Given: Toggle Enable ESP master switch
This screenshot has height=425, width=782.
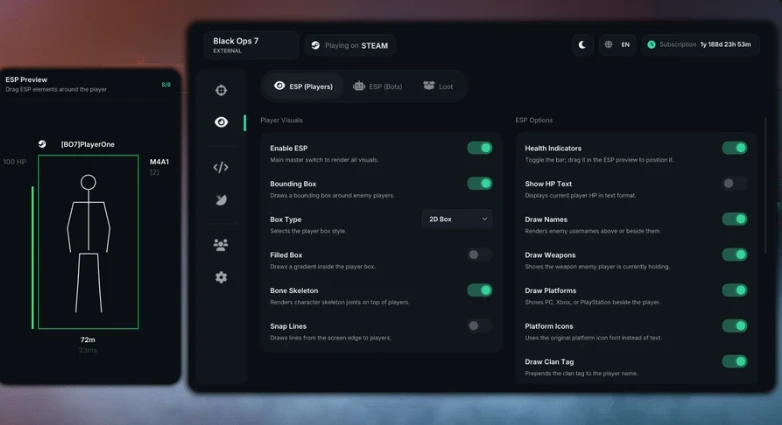Looking at the screenshot, I should (x=480, y=148).
